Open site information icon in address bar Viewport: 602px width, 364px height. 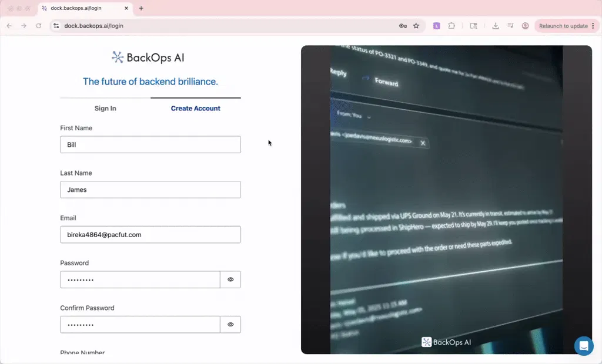[56, 26]
